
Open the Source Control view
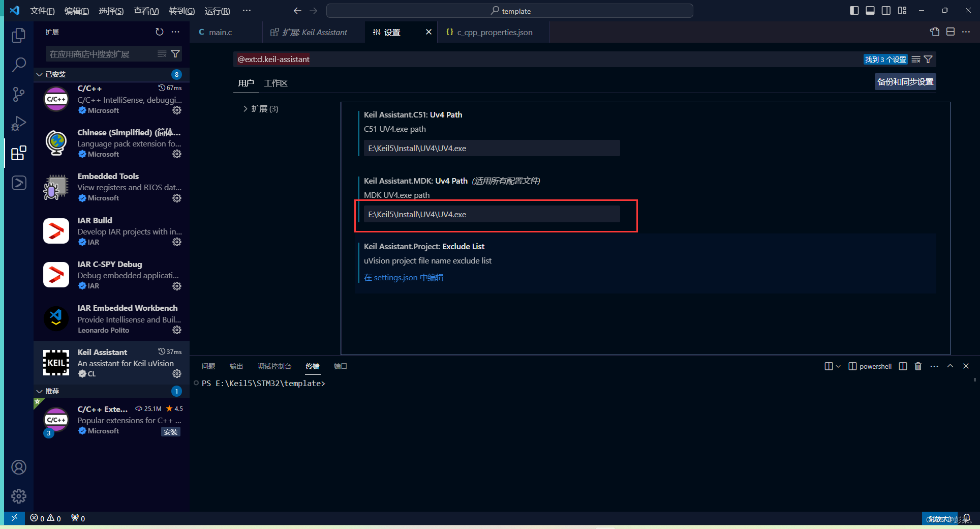pyautogui.click(x=19, y=94)
